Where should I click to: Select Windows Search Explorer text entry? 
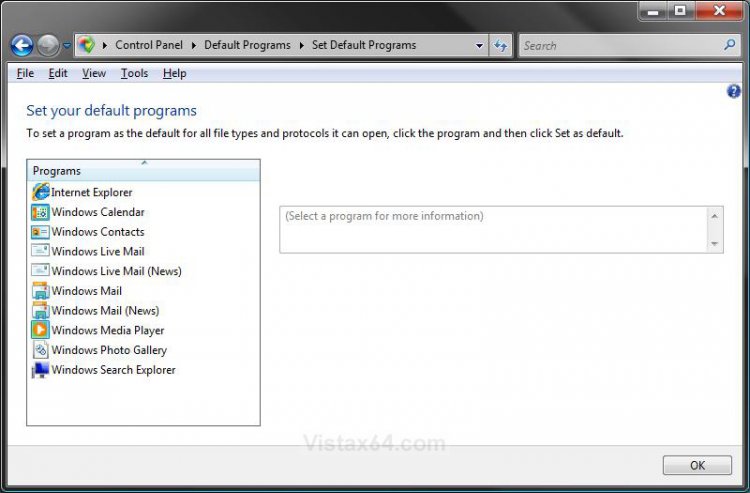113,370
